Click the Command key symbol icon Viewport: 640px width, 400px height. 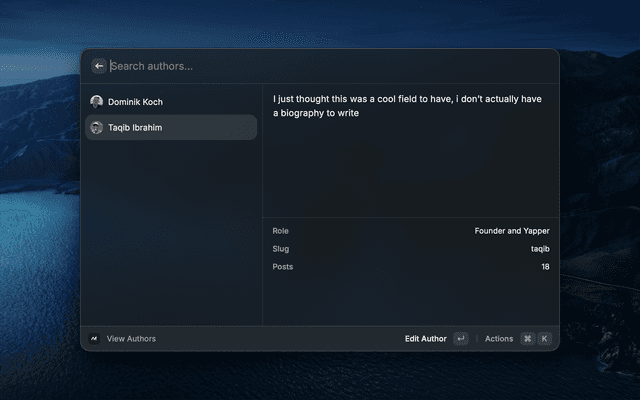click(527, 339)
